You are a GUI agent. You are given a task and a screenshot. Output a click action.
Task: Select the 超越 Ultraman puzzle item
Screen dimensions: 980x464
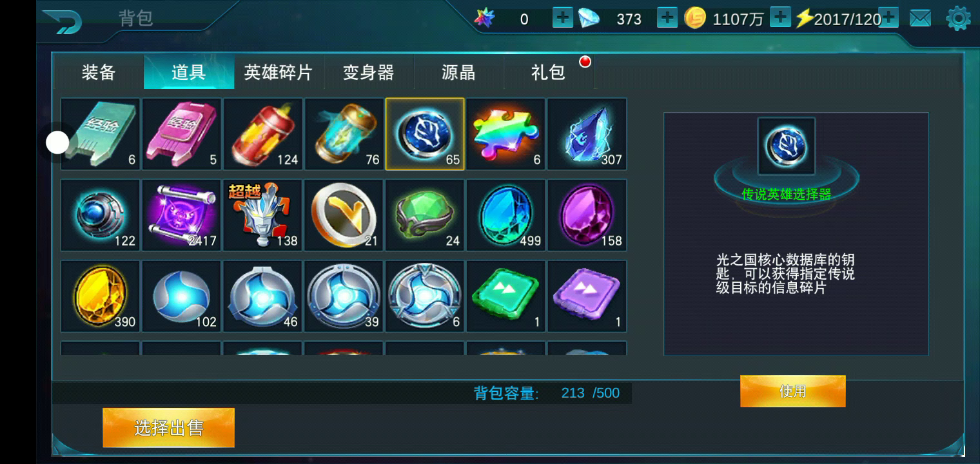263,215
